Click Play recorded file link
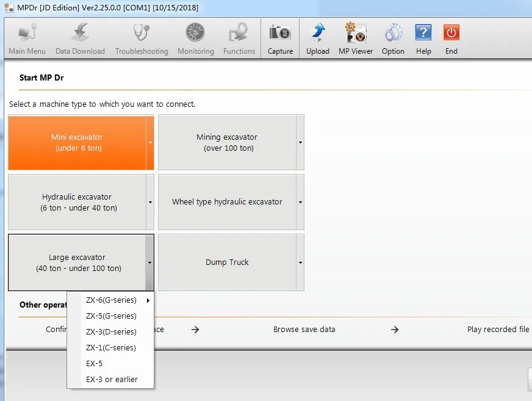Viewport: 532px width, 401px height. click(x=498, y=330)
